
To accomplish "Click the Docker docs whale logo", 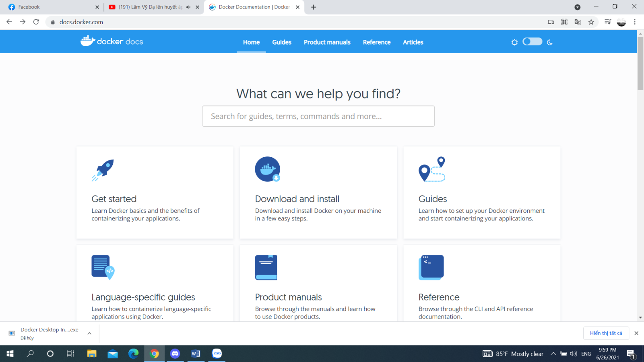I will coord(111,41).
